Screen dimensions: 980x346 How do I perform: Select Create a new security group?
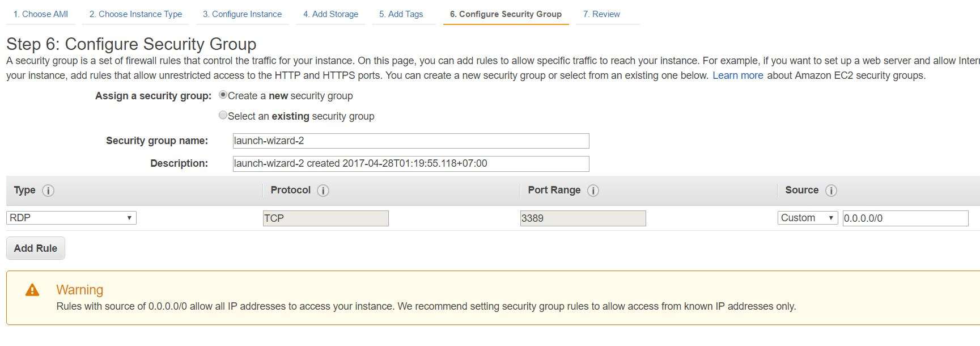223,95
